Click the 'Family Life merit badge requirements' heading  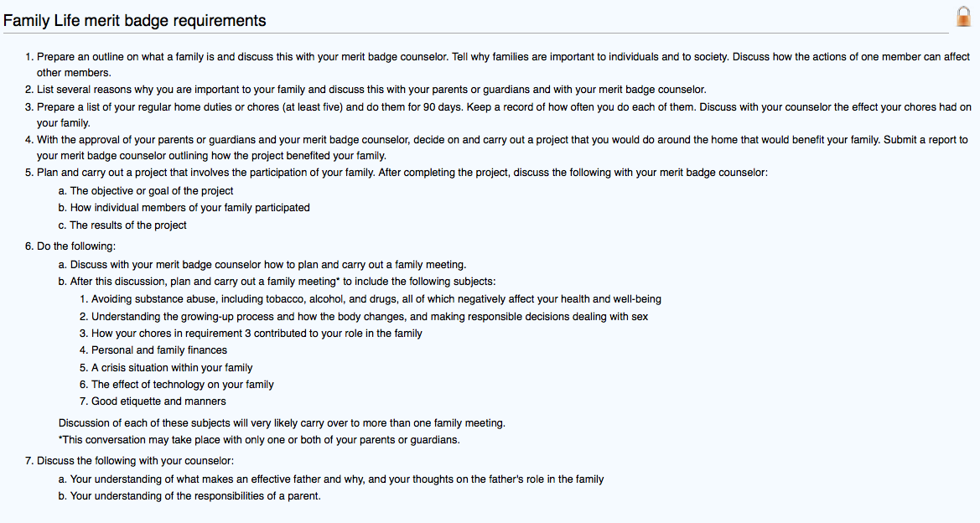135,20
